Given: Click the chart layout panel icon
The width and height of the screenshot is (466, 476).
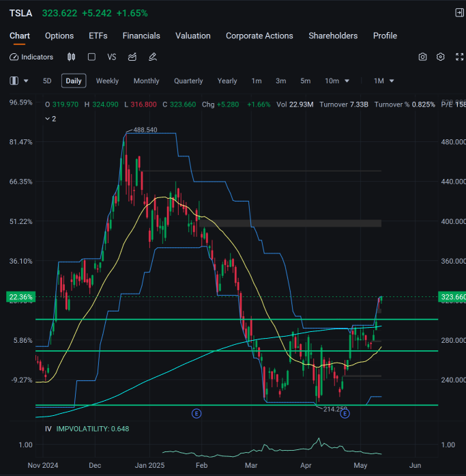Looking at the screenshot, I should pos(14,81).
